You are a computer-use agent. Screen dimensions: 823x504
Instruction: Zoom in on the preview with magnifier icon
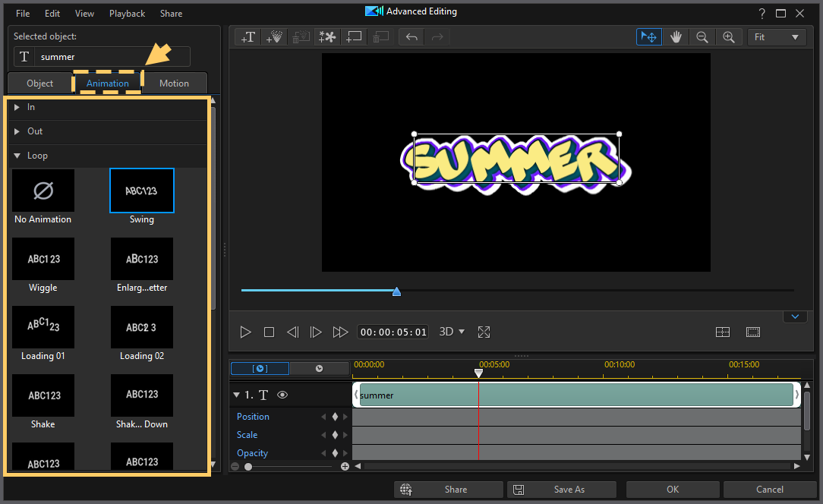click(730, 36)
